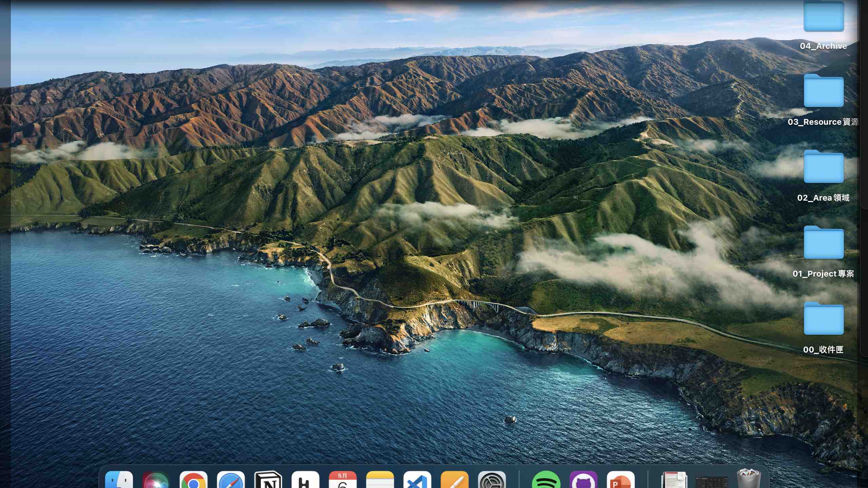This screenshot has height=488, width=868.
Task: Launch Siri from the Dock
Action: (x=156, y=480)
